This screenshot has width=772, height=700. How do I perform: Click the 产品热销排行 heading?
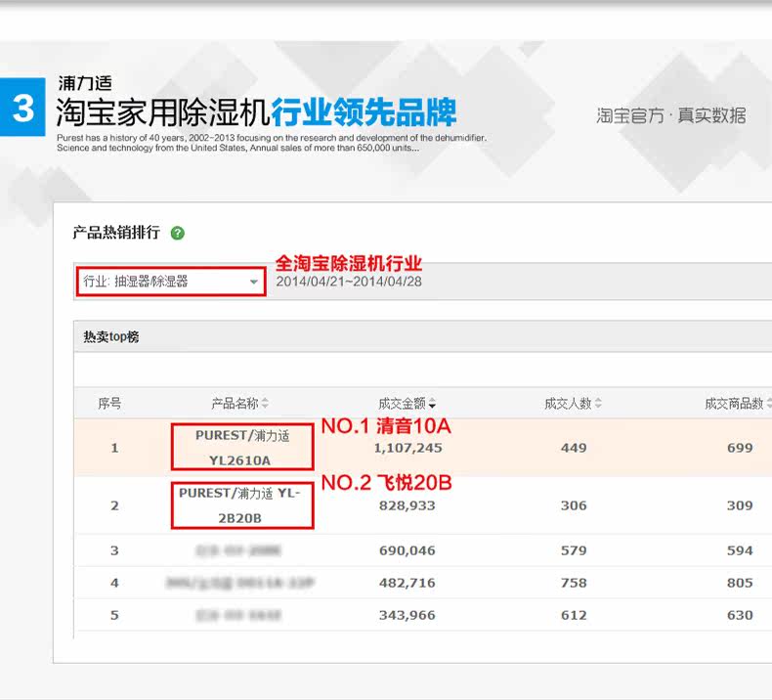[115, 233]
